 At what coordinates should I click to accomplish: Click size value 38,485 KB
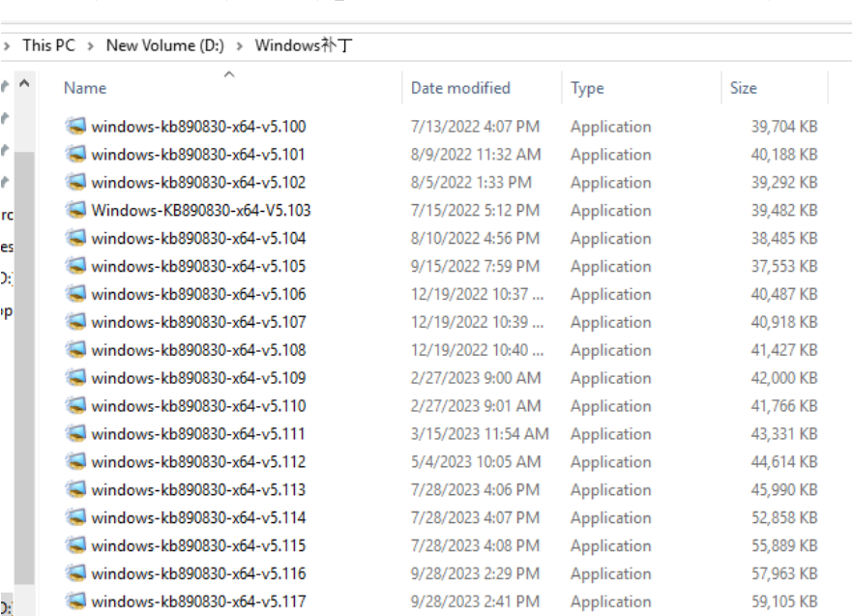click(784, 239)
